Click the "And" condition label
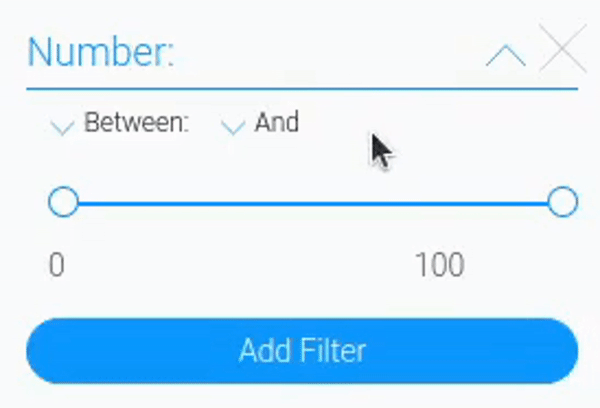 (277, 123)
